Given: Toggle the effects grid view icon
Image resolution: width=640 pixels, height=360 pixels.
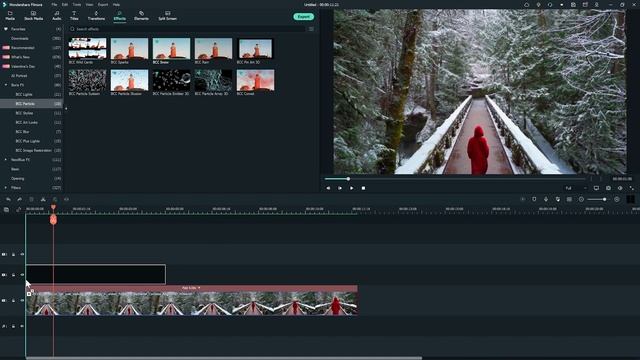Looking at the screenshot, I should pyautogui.click(x=311, y=29).
